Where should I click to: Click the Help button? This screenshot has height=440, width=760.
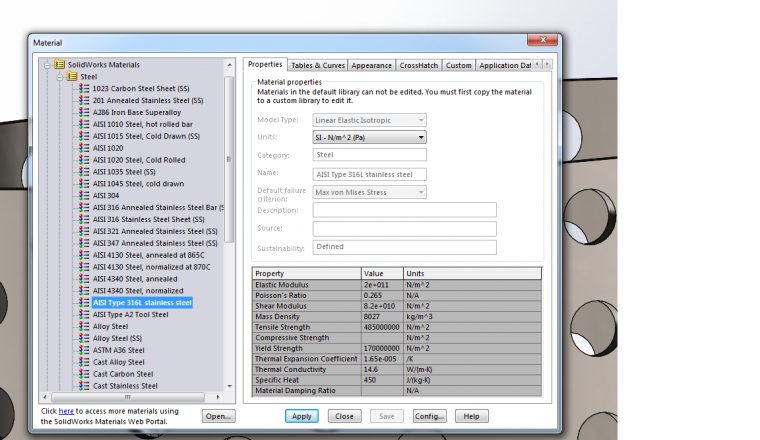pos(471,416)
